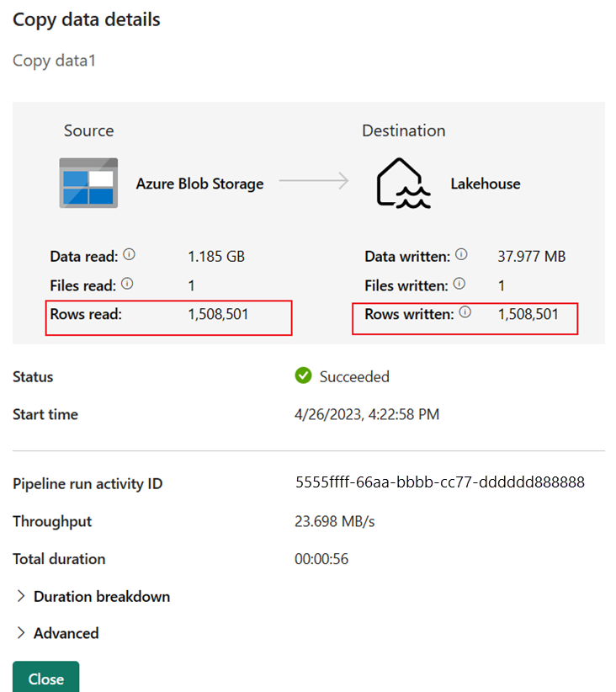Click the start time 4/26/2023, 4:22:58 PM
Viewport: 616px width, 692px height.
[367, 414]
